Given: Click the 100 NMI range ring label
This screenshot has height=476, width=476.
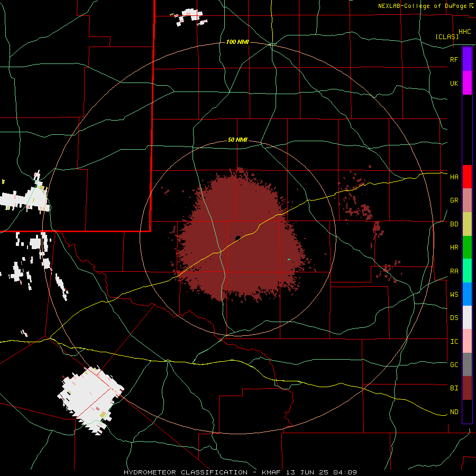Looking at the screenshot, I should click(x=237, y=42).
